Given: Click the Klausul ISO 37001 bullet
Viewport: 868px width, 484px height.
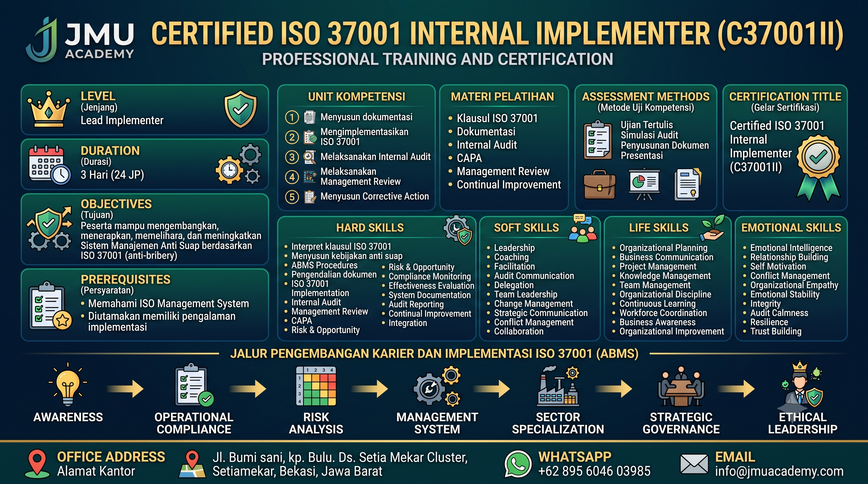Looking at the screenshot, I should tap(497, 118).
